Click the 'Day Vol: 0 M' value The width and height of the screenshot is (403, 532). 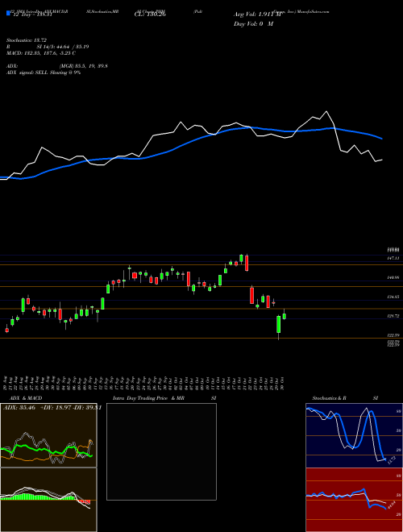tap(253, 24)
